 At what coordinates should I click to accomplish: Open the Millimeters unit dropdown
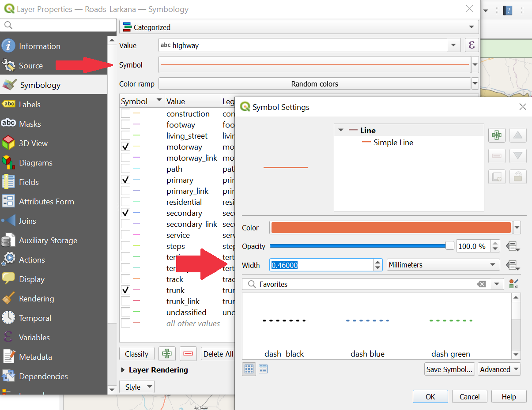click(443, 265)
